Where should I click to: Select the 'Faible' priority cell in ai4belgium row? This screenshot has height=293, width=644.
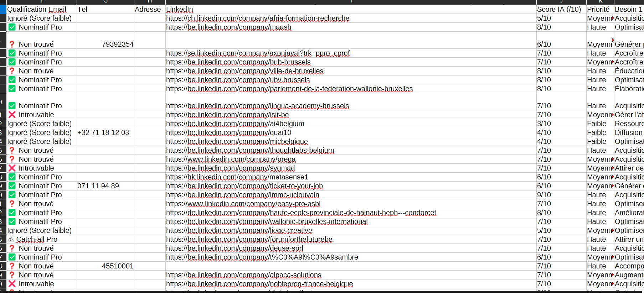coord(600,124)
